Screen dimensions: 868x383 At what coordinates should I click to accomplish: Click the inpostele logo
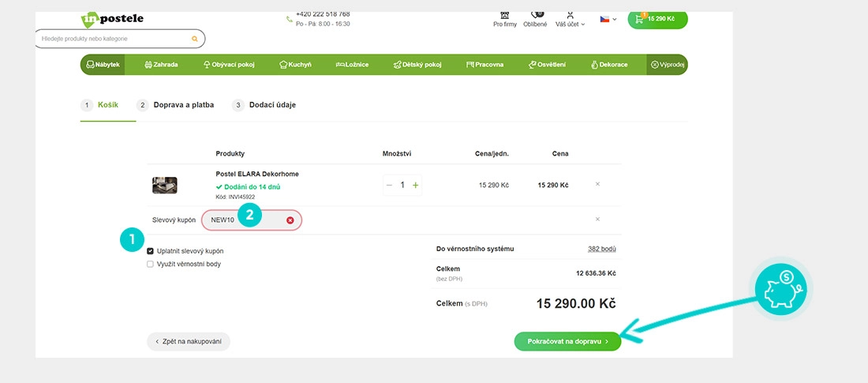click(112, 20)
